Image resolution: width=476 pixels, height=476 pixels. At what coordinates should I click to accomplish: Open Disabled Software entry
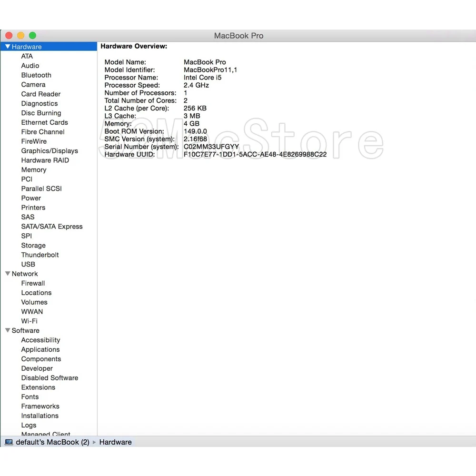pos(50,377)
